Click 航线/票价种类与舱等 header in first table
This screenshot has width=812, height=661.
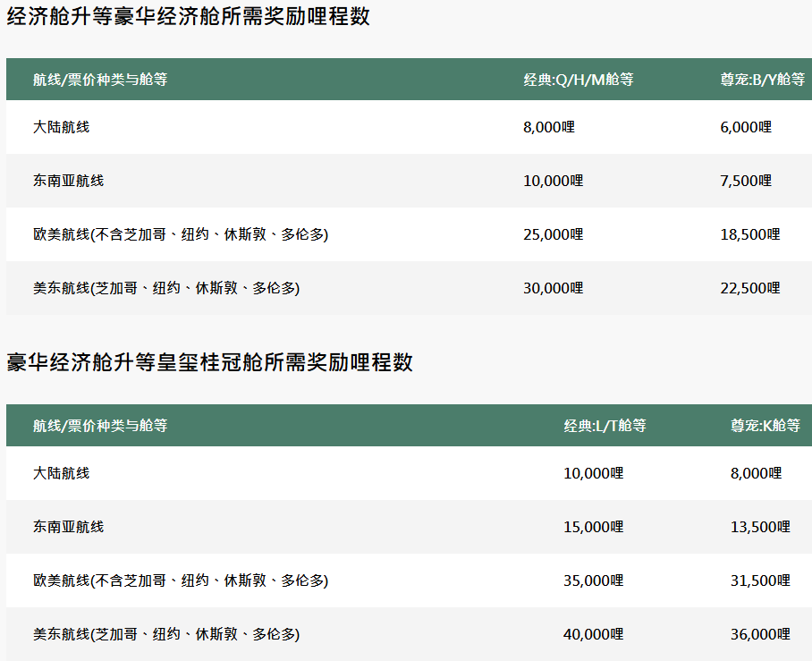100,80
